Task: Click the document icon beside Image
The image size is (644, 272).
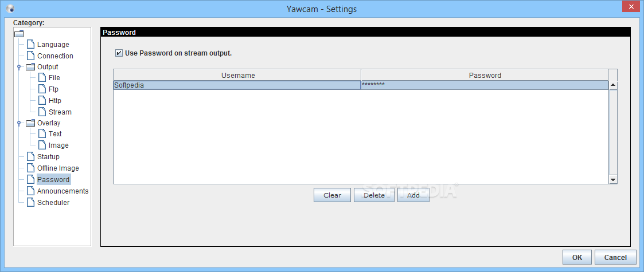Action: [x=42, y=145]
